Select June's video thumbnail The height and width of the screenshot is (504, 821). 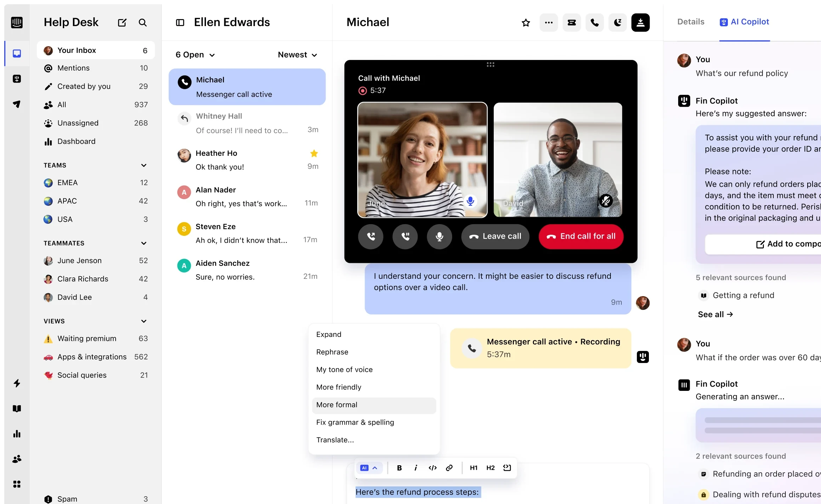pos(422,160)
